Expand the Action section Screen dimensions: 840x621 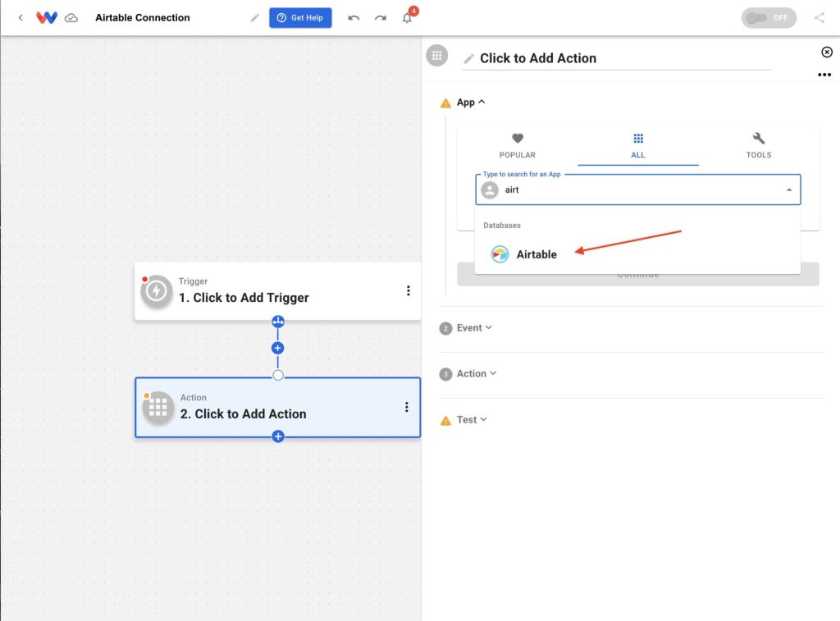[x=477, y=373]
